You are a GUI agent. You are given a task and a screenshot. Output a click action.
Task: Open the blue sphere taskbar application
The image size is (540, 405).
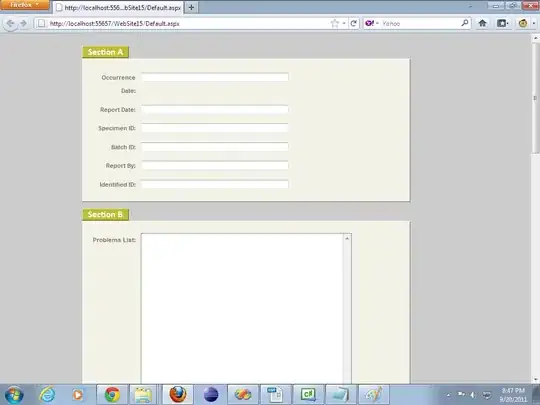pyautogui.click(x=211, y=395)
